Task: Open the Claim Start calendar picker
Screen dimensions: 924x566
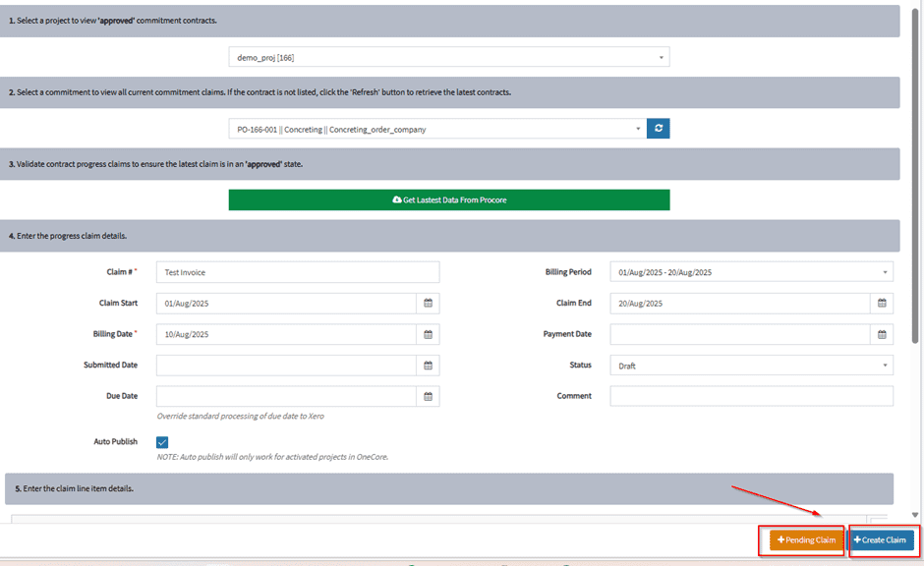Action: pos(428,304)
